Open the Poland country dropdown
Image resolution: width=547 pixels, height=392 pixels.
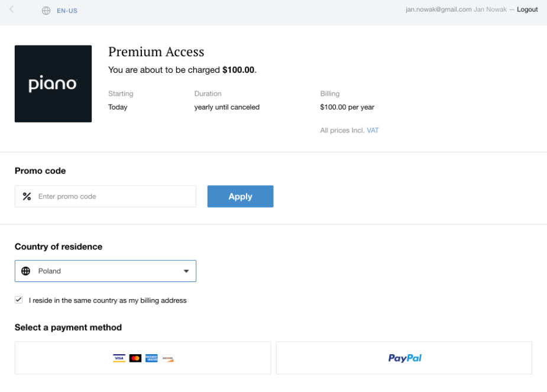105,271
